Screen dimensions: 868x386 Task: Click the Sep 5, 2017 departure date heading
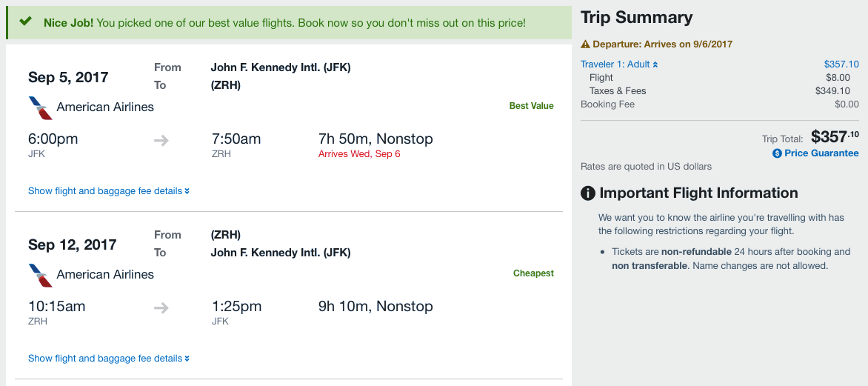click(68, 77)
